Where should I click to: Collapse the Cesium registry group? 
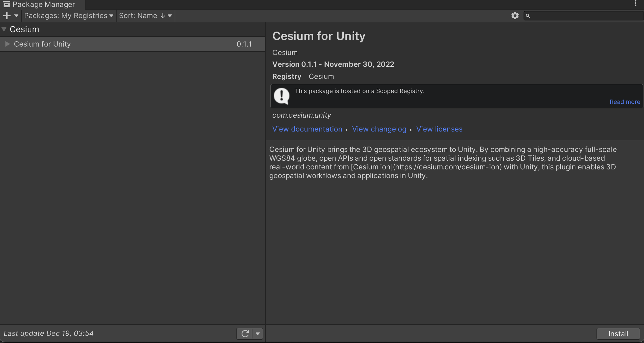pyautogui.click(x=4, y=29)
